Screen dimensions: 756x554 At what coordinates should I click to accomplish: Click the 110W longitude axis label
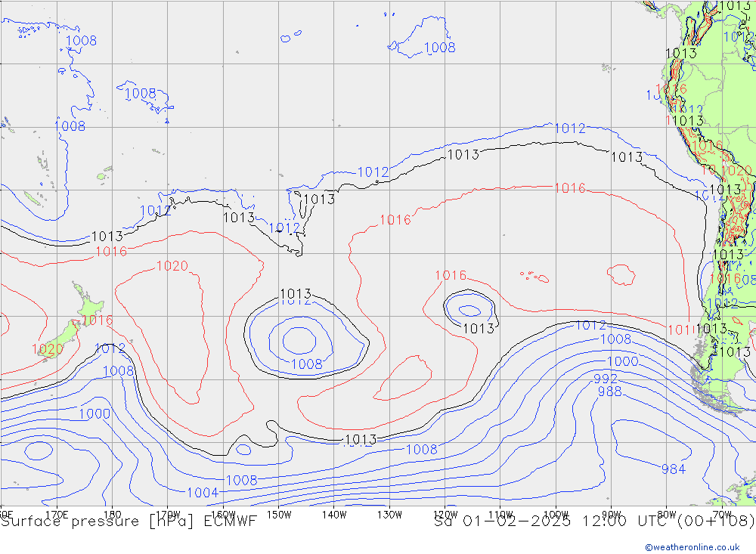pos(500,514)
